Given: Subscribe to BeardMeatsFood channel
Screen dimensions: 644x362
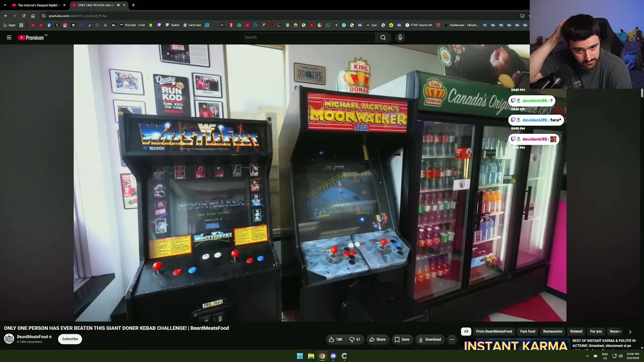Looking at the screenshot, I should (x=70, y=339).
